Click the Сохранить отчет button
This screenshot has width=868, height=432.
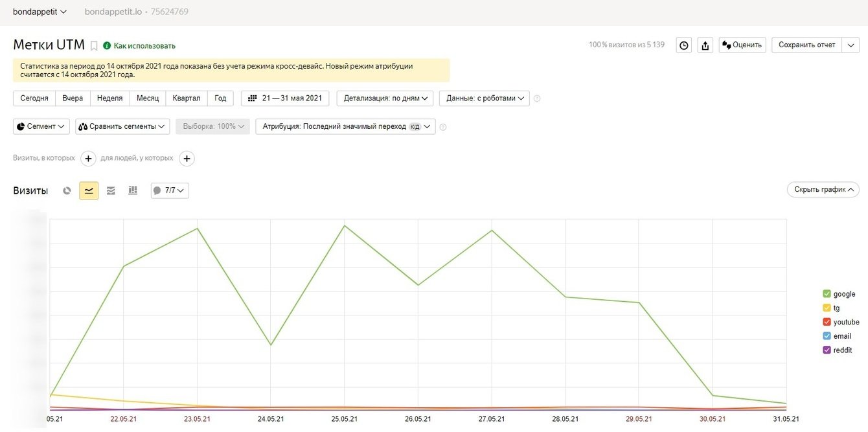tap(806, 45)
